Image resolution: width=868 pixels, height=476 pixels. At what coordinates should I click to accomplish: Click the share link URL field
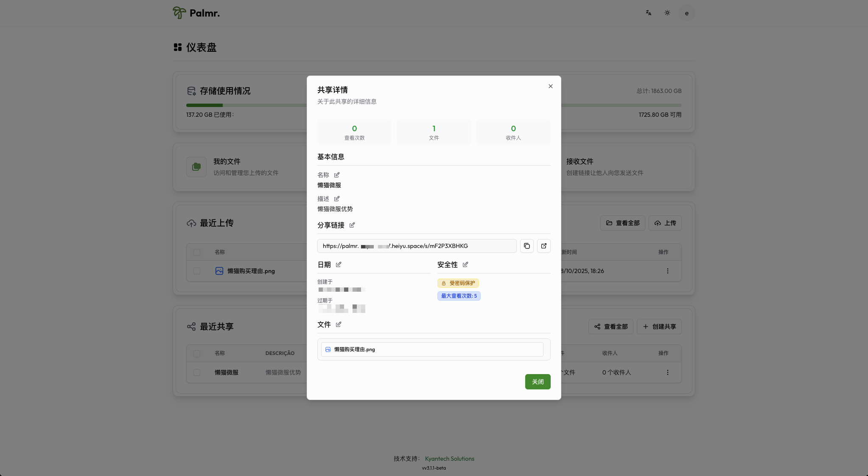tap(417, 246)
